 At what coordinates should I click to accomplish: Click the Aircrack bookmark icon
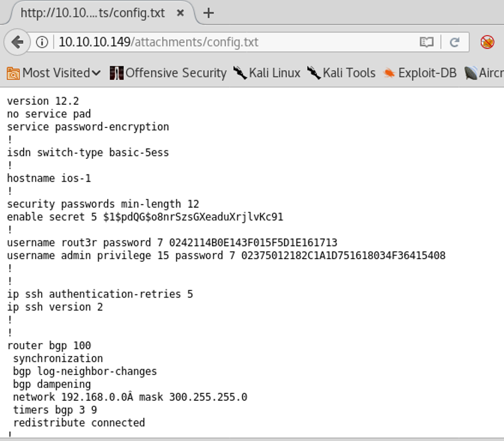(471, 73)
